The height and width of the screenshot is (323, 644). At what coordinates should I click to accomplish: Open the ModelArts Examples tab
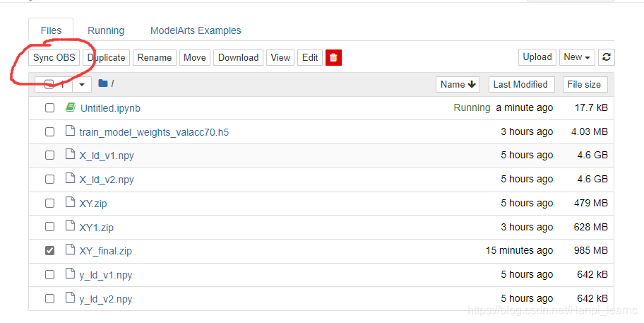[x=196, y=30]
